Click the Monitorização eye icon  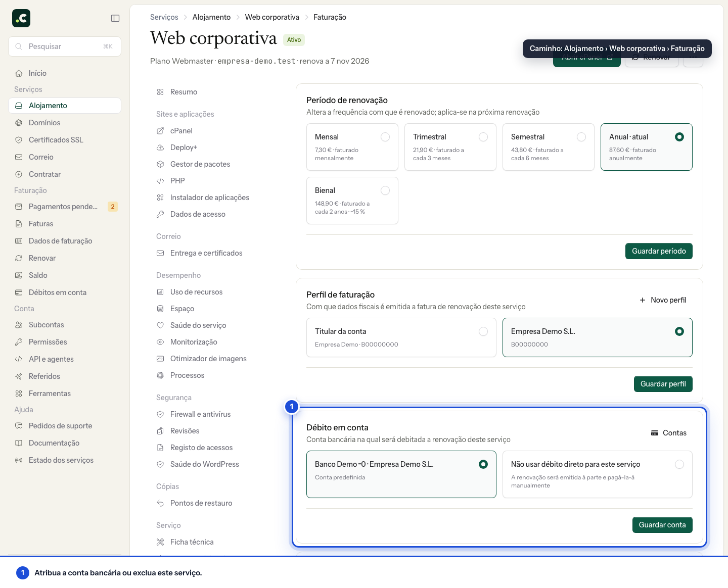click(x=160, y=342)
